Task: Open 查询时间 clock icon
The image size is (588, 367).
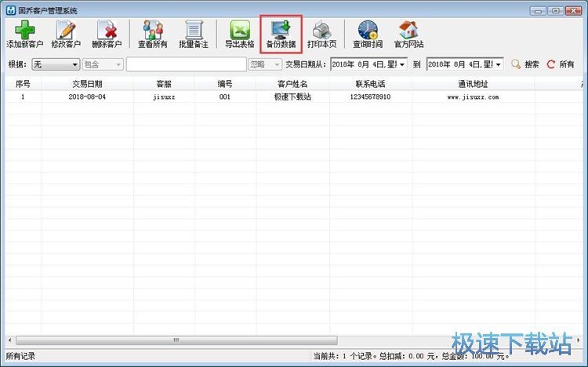Action: (x=368, y=30)
